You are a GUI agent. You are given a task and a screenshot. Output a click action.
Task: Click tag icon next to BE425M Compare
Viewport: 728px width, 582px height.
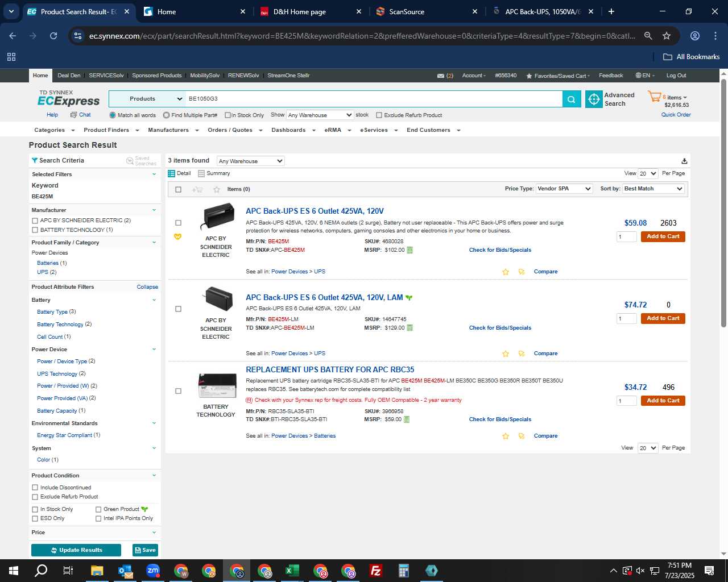coord(522,272)
